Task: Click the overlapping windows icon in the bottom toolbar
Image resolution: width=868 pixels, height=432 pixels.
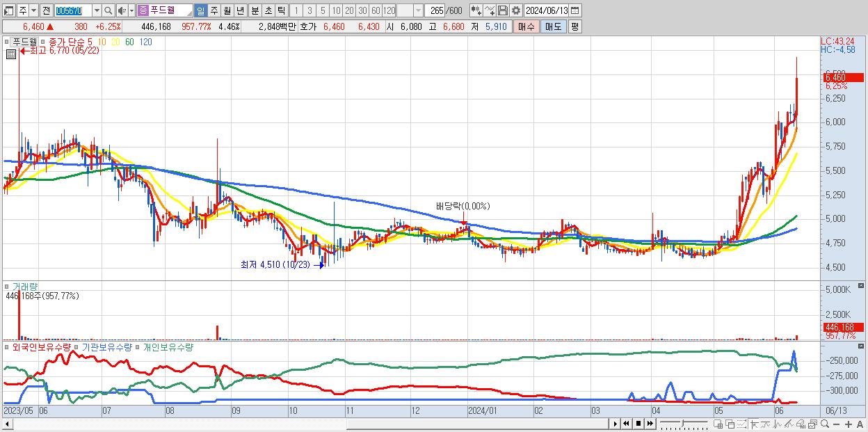Action: pyautogui.click(x=730, y=424)
